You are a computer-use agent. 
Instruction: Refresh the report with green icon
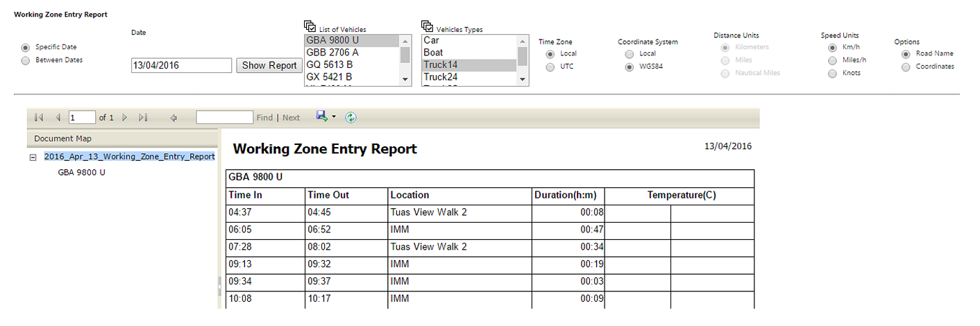pos(350,117)
